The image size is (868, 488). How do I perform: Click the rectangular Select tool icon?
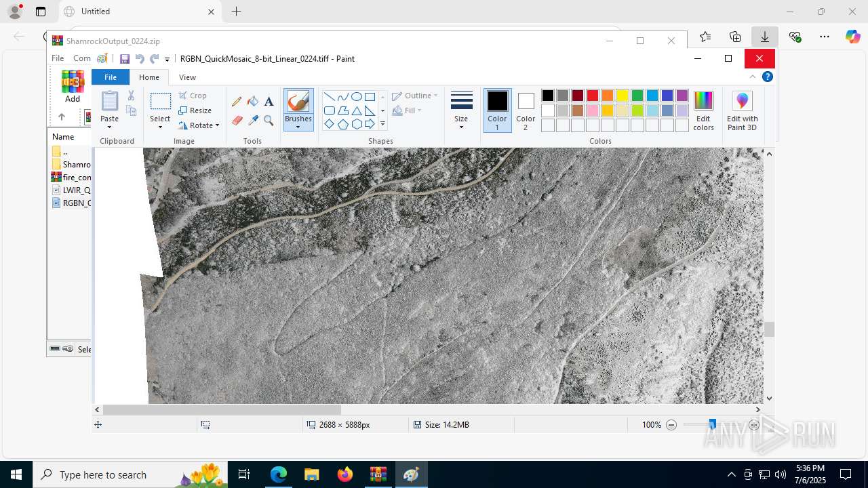160,102
